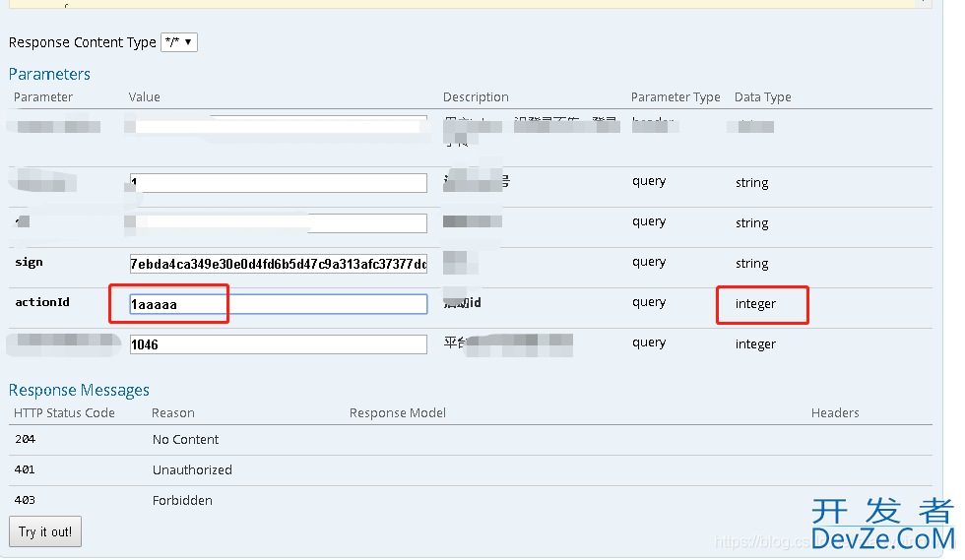
Task: Click the Try it out! button
Action: [45, 531]
